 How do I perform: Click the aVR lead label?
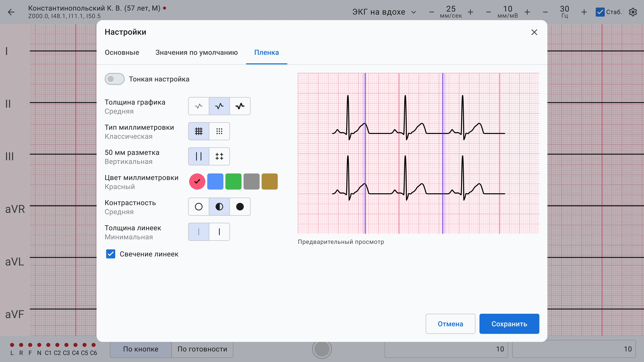point(15,209)
